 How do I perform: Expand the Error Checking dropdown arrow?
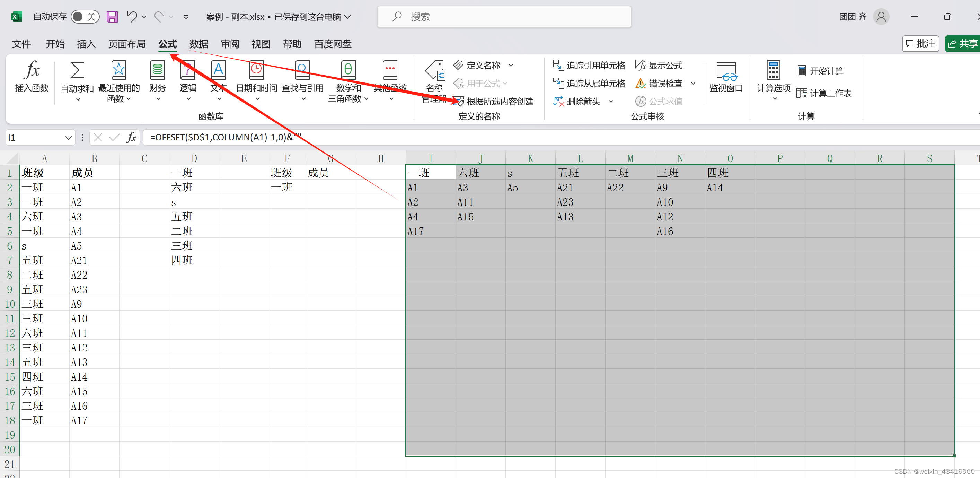pos(693,83)
